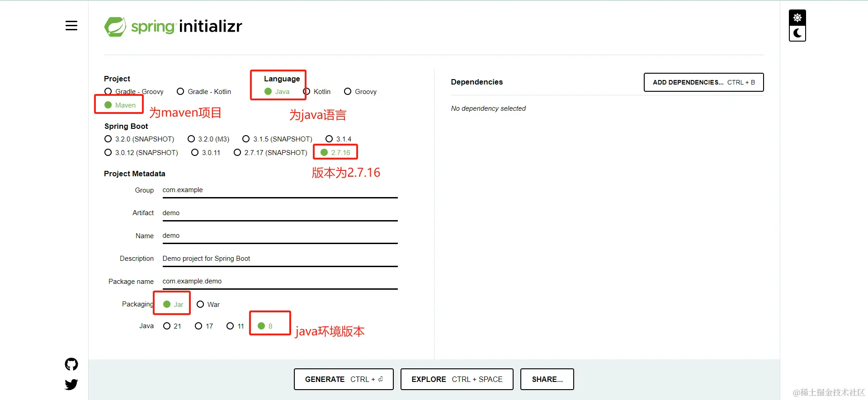Screen dimensions: 868x400
Task: Open the Twitter icon link
Action: [x=71, y=385]
